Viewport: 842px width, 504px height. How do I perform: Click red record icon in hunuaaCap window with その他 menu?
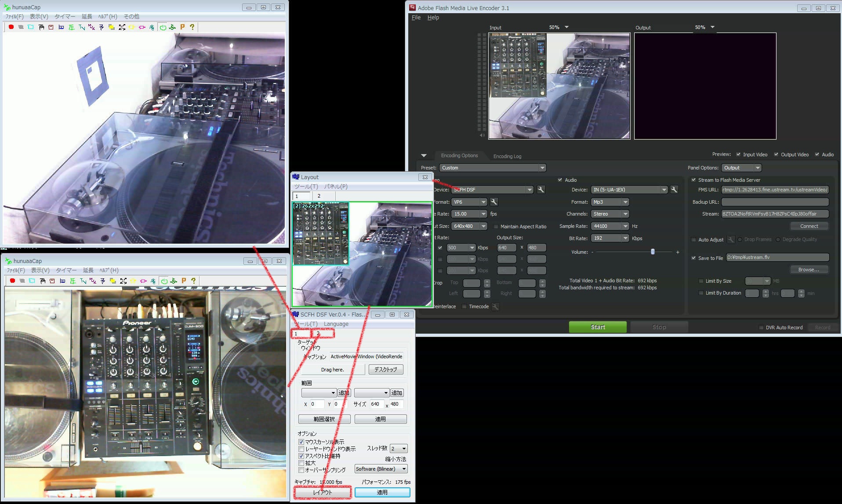click(x=11, y=27)
